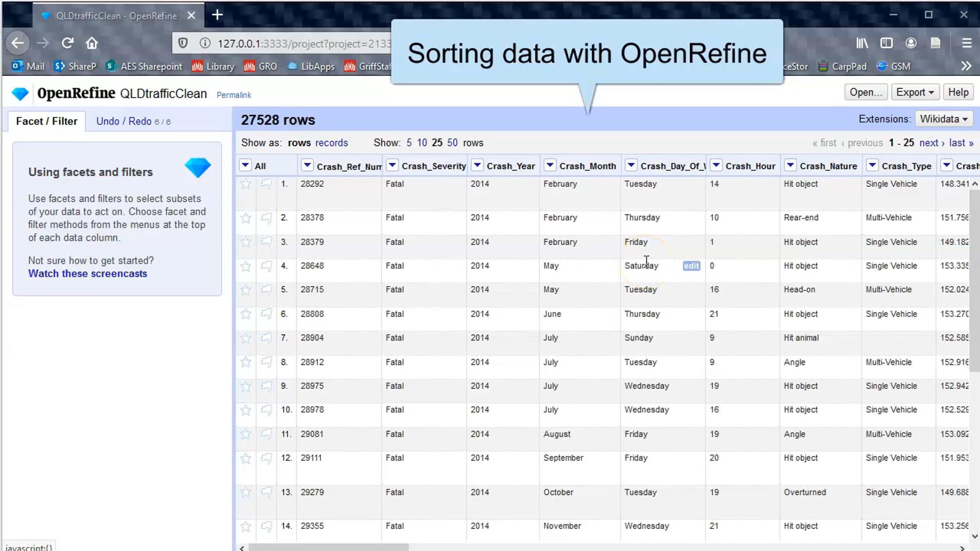Open Crash_Severity column dropdown
This screenshot has height=551, width=980.
coord(392,165)
